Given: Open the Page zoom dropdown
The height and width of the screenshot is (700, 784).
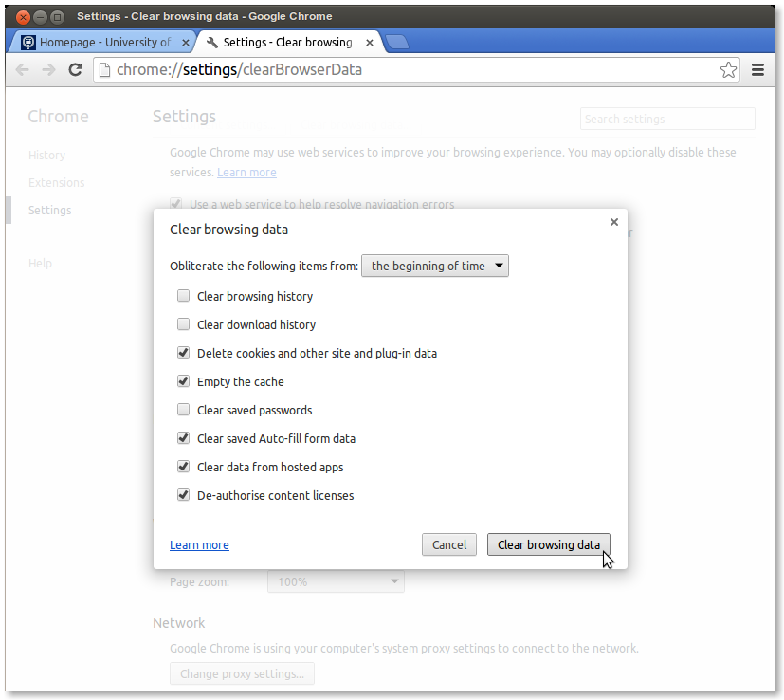Looking at the screenshot, I should point(336,581).
